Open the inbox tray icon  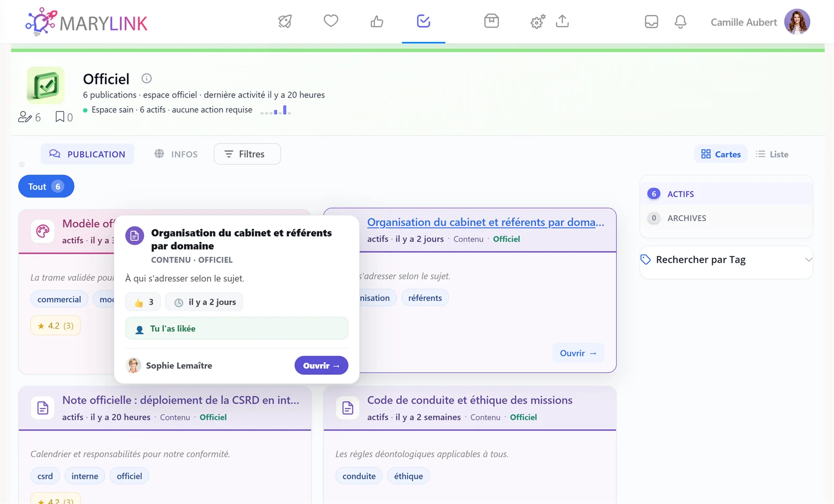[x=652, y=22]
